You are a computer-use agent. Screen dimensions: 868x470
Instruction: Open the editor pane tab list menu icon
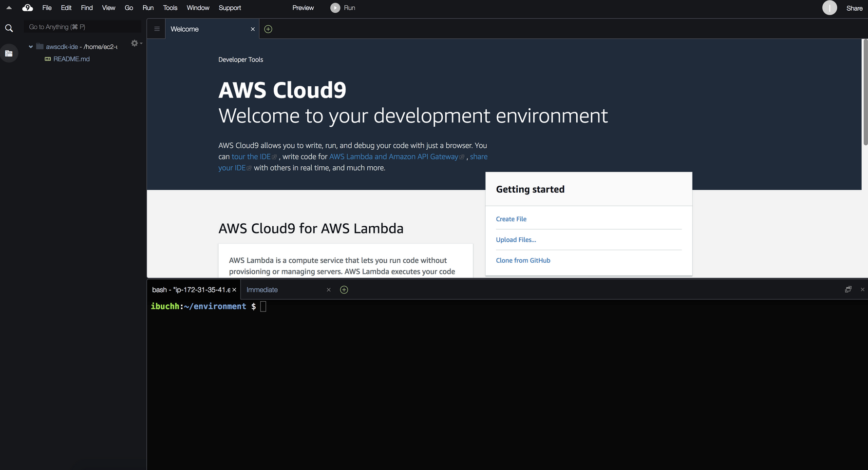(157, 29)
